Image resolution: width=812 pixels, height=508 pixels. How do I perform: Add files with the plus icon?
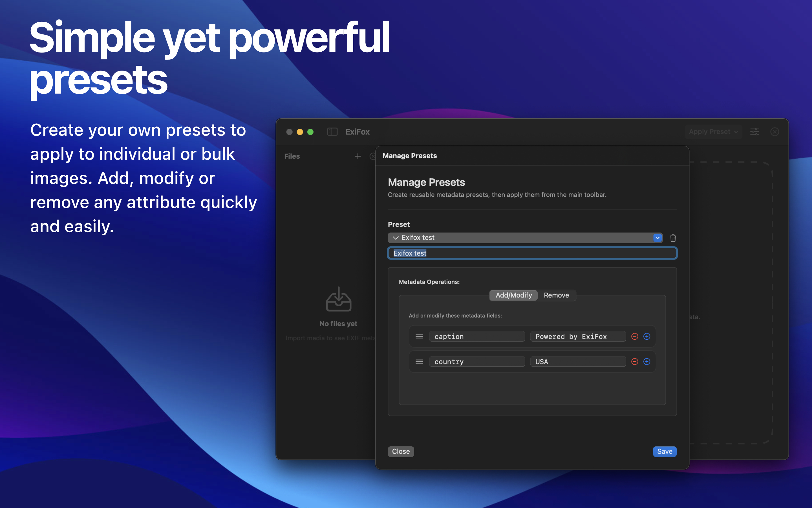tap(358, 156)
